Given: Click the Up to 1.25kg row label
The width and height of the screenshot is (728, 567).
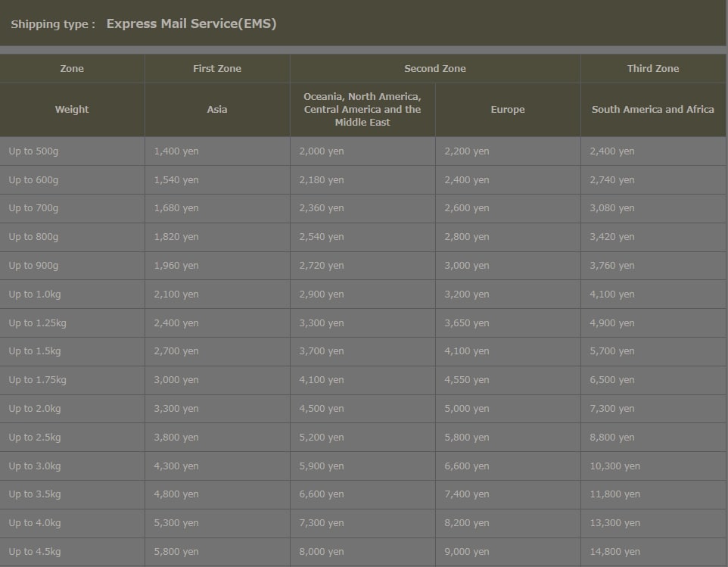Looking at the screenshot, I should pyautogui.click(x=37, y=323).
